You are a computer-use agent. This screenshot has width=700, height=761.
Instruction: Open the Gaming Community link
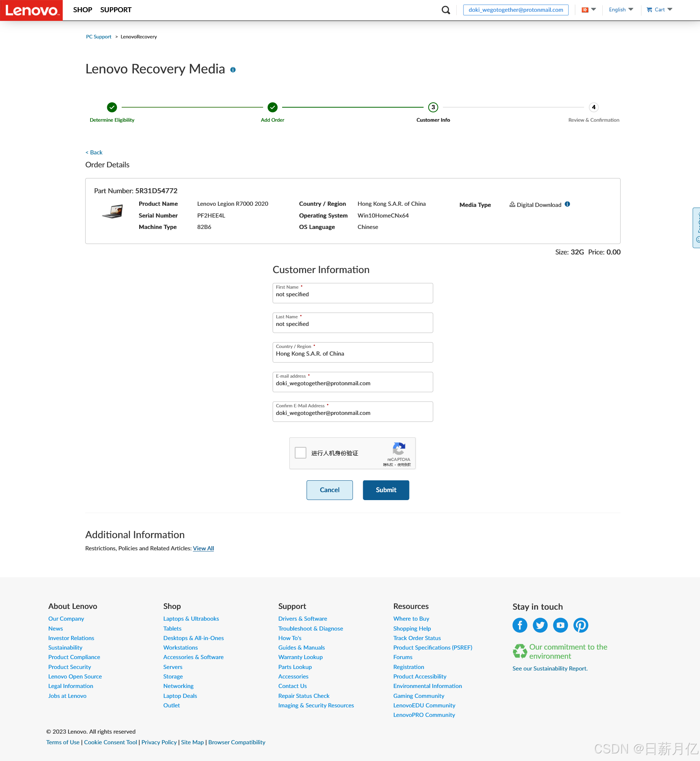pos(419,696)
